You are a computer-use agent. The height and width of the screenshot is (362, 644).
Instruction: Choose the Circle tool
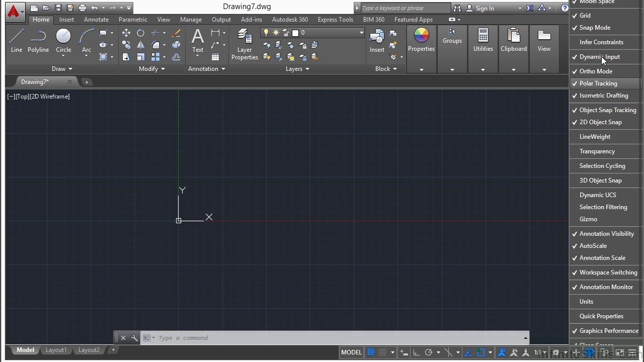[x=63, y=40]
